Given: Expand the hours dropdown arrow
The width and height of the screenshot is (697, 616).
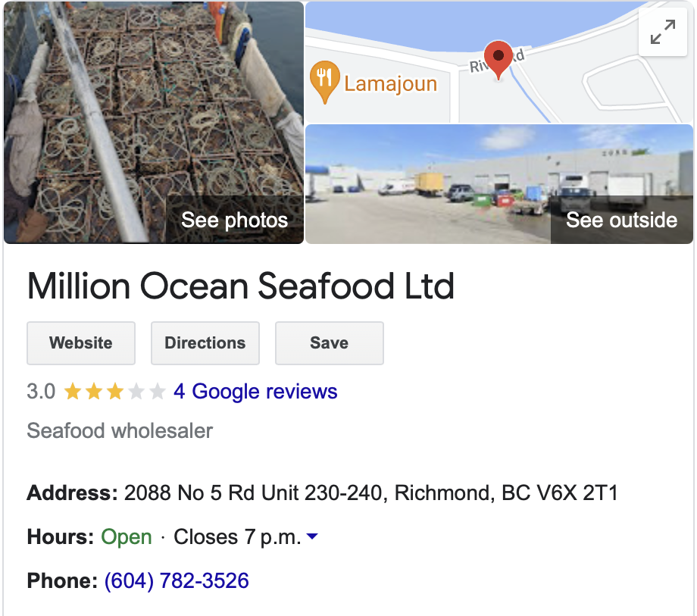Looking at the screenshot, I should pos(311,537).
